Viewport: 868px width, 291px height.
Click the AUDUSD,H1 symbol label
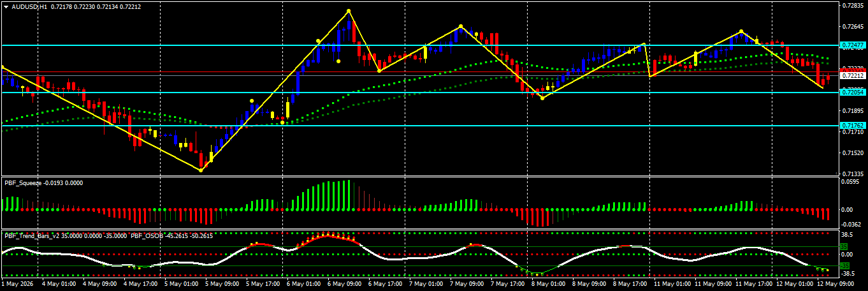tap(29, 6)
